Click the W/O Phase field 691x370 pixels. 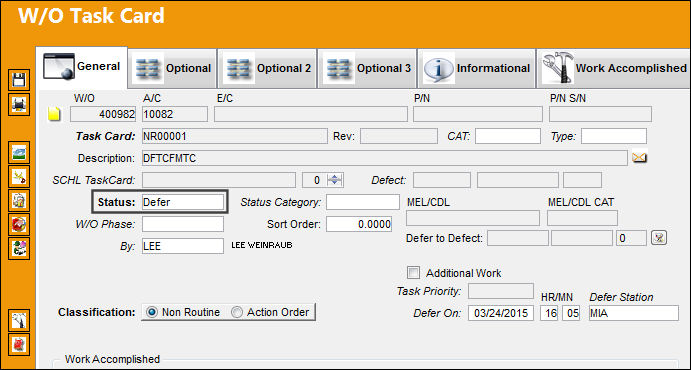tap(182, 224)
